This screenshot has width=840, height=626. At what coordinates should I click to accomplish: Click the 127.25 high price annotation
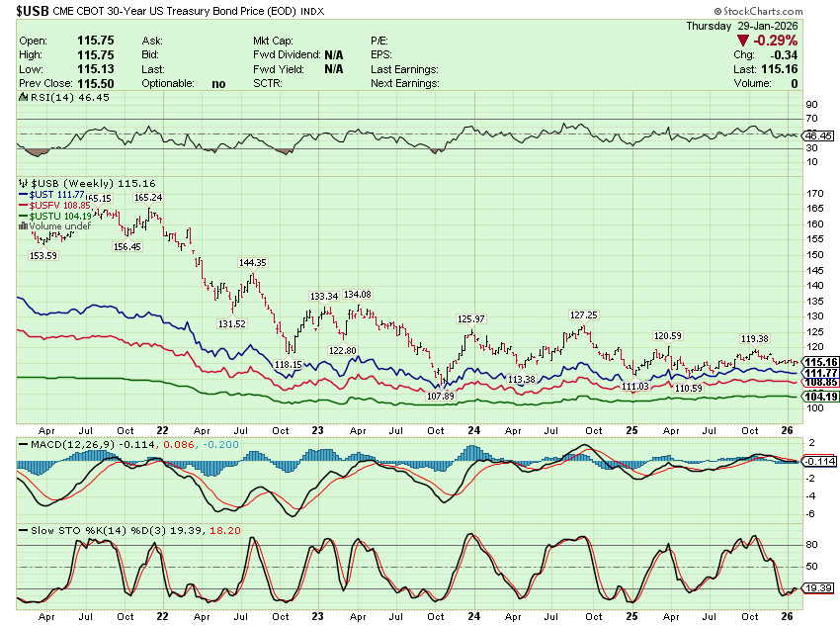pyautogui.click(x=584, y=314)
